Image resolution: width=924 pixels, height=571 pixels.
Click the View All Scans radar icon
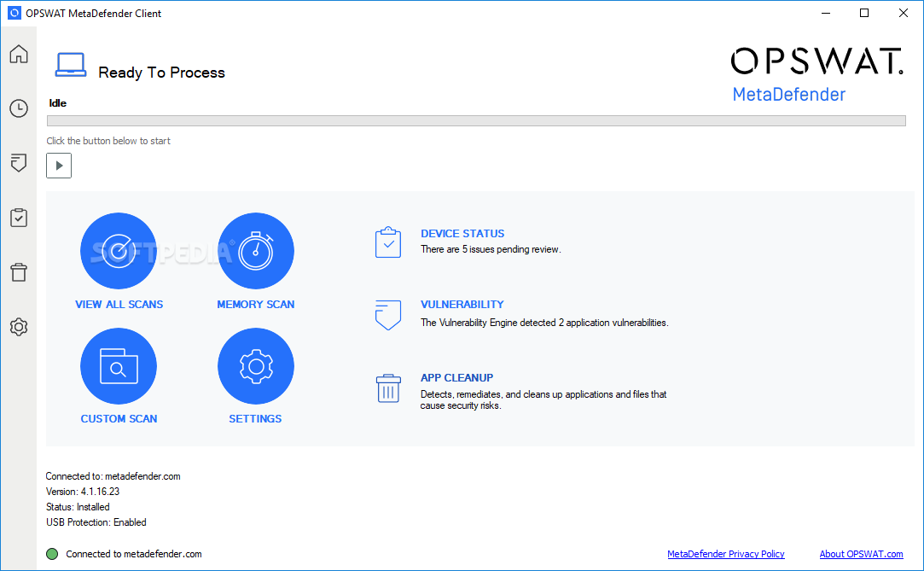pyautogui.click(x=119, y=251)
